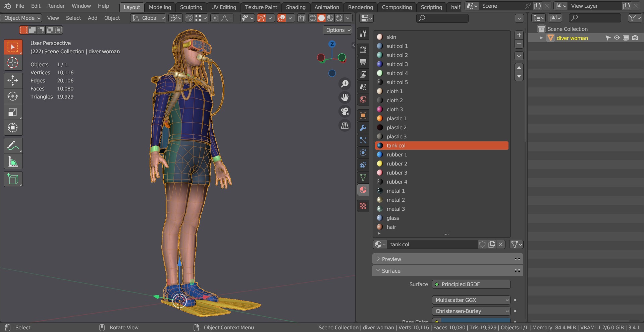
Task: Switch to the Sculpting workspace tab
Action: coord(191,7)
